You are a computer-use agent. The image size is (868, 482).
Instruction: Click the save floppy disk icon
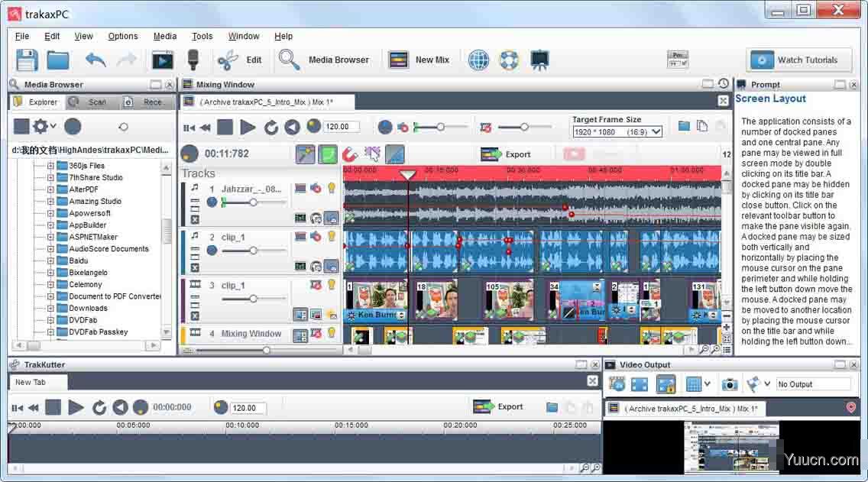click(x=27, y=60)
